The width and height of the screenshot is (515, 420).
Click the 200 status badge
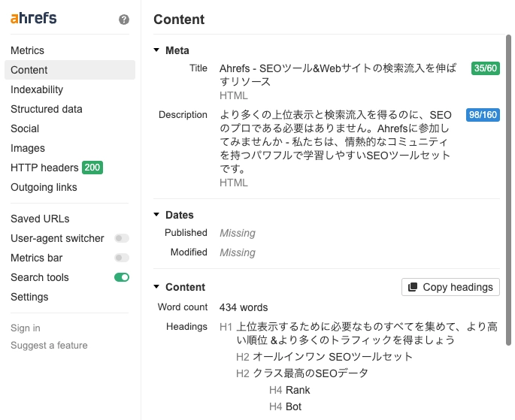(92, 168)
